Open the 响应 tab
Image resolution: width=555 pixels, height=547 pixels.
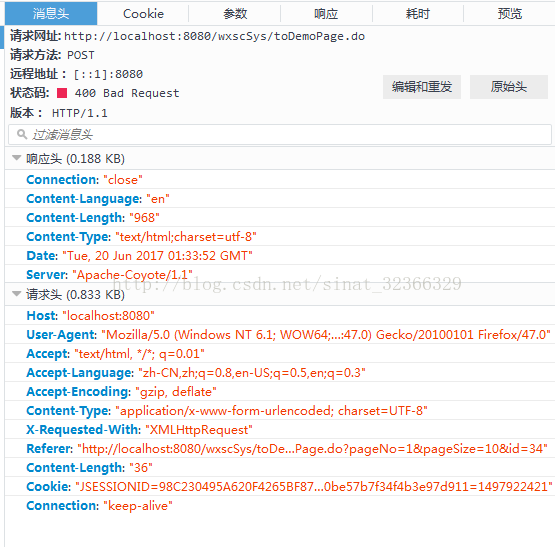point(326,13)
